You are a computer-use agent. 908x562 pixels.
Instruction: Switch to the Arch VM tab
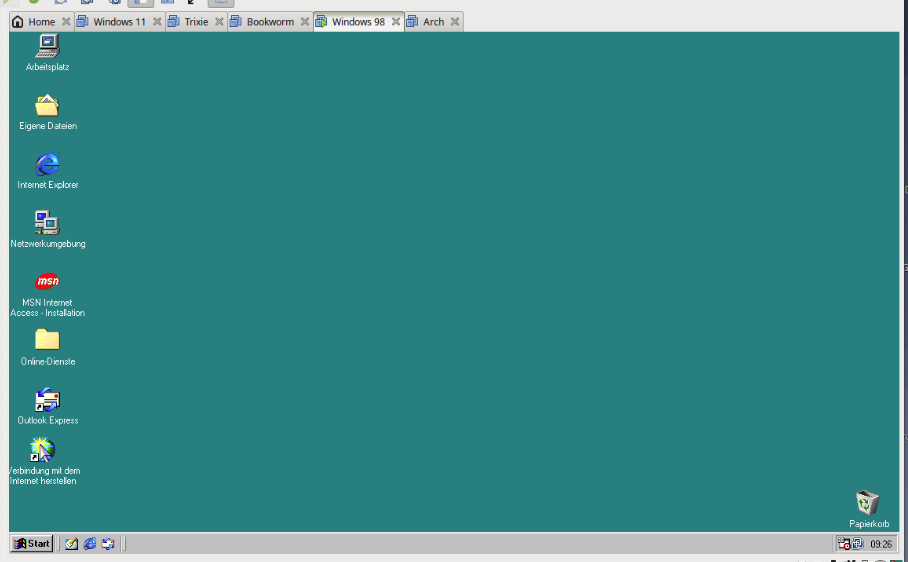[x=433, y=22]
